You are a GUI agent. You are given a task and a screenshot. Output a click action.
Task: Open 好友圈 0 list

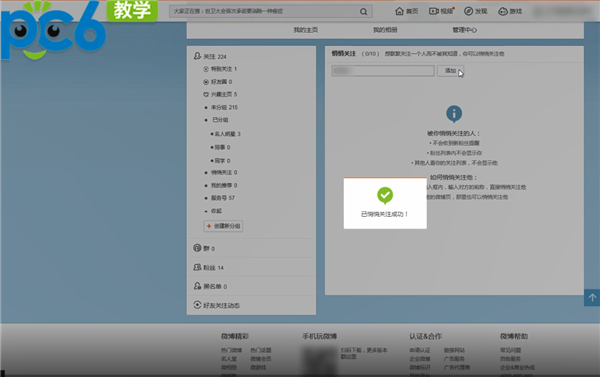pyautogui.click(x=222, y=82)
